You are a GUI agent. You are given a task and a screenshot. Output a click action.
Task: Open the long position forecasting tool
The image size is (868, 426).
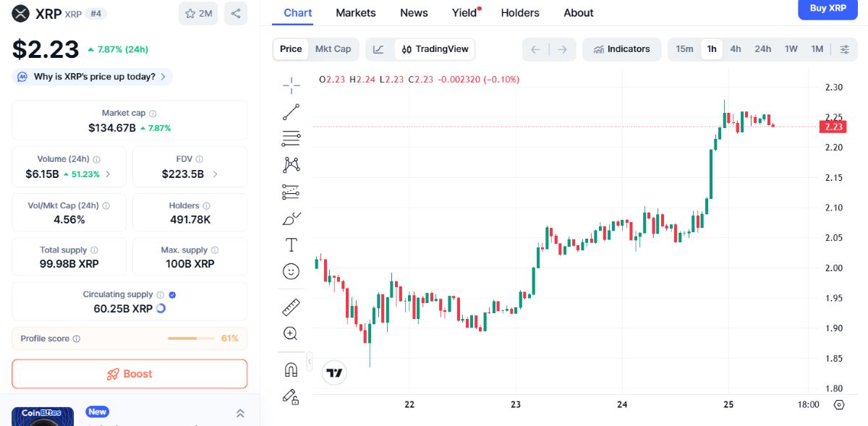click(291, 192)
